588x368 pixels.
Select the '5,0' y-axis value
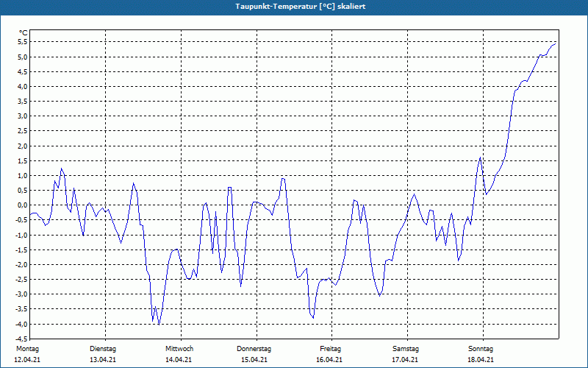pyautogui.click(x=23, y=57)
